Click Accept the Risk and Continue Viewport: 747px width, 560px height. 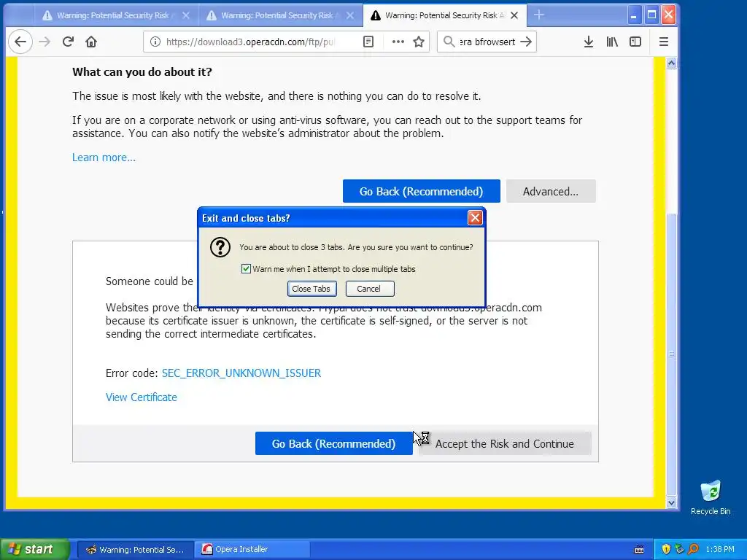(x=505, y=443)
